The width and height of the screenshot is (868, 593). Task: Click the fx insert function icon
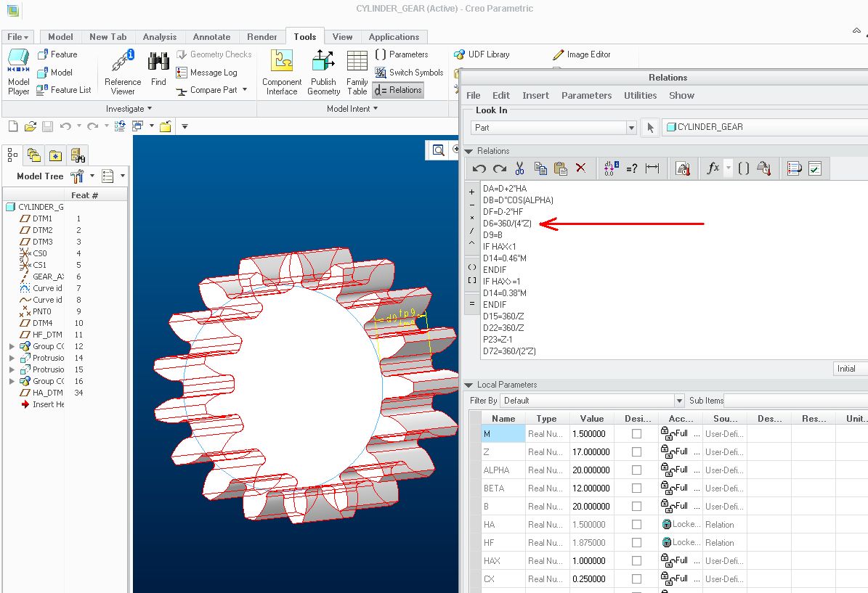tap(713, 168)
